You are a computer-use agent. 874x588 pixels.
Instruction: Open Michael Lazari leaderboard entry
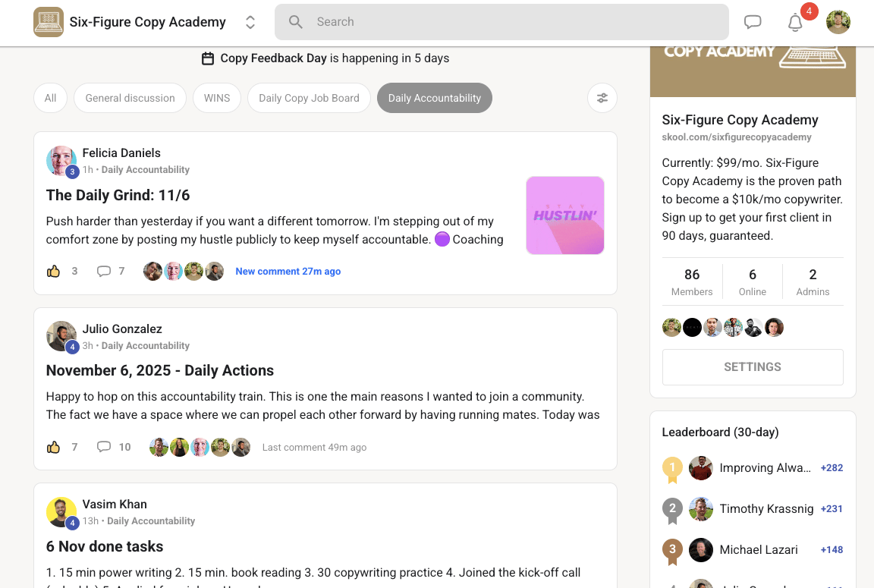pyautogui.click(x=759, y=549)
